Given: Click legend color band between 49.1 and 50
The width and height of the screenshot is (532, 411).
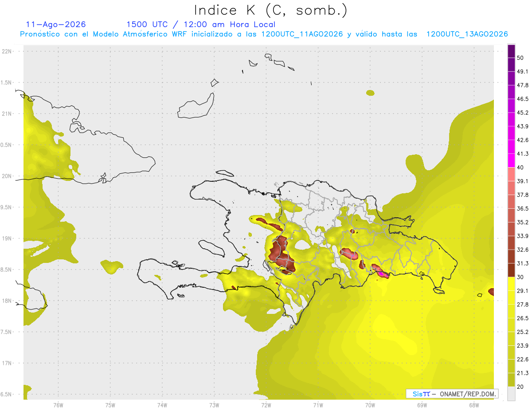Looking at the screenshot, I should pos(511,65).
